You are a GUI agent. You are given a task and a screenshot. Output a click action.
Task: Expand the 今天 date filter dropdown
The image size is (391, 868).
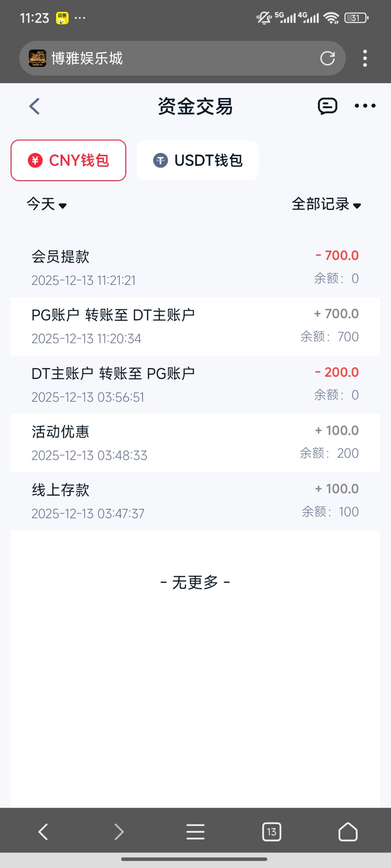47,204
